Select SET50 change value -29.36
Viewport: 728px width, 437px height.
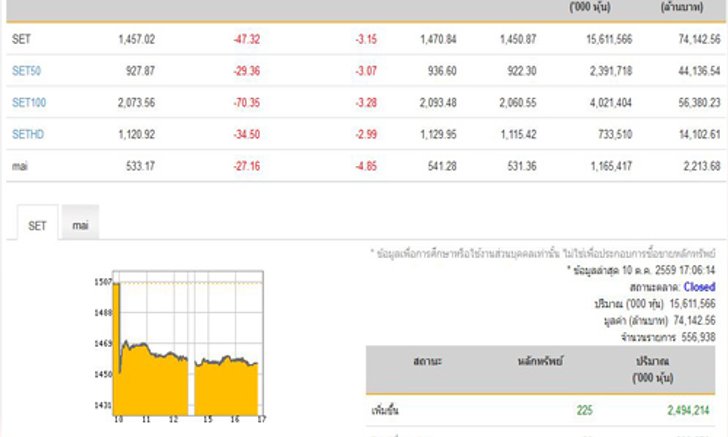(x=247, y=71)
